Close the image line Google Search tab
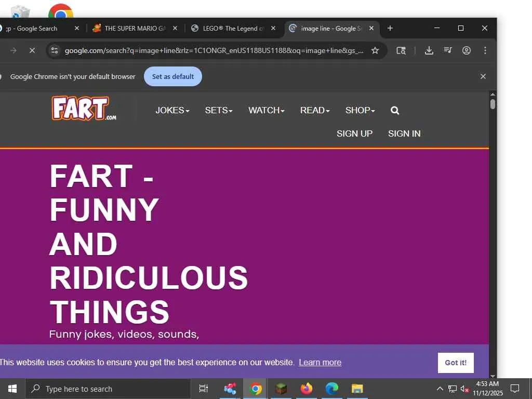The image size is (532, 399). (371, 28)
